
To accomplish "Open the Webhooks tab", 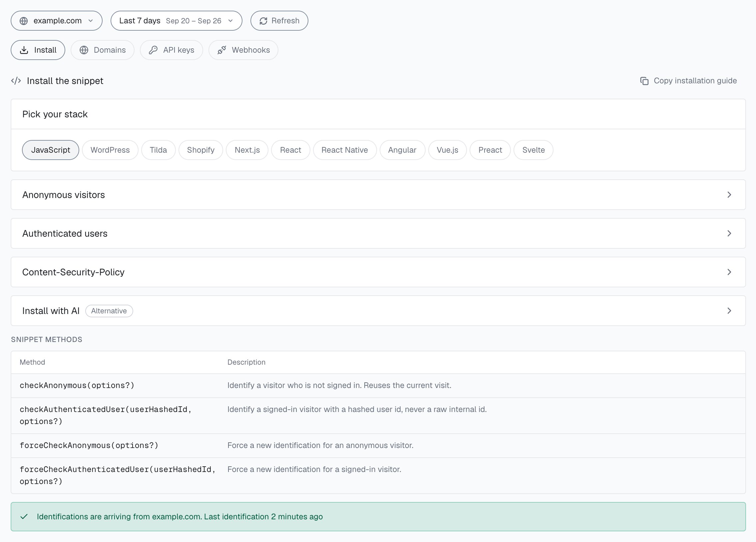I will click(243, 50).
